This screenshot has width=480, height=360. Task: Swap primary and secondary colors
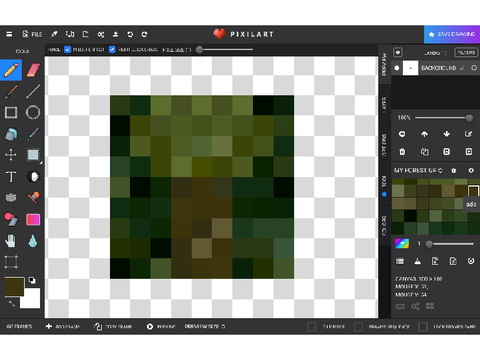click(x=12, y=304)
